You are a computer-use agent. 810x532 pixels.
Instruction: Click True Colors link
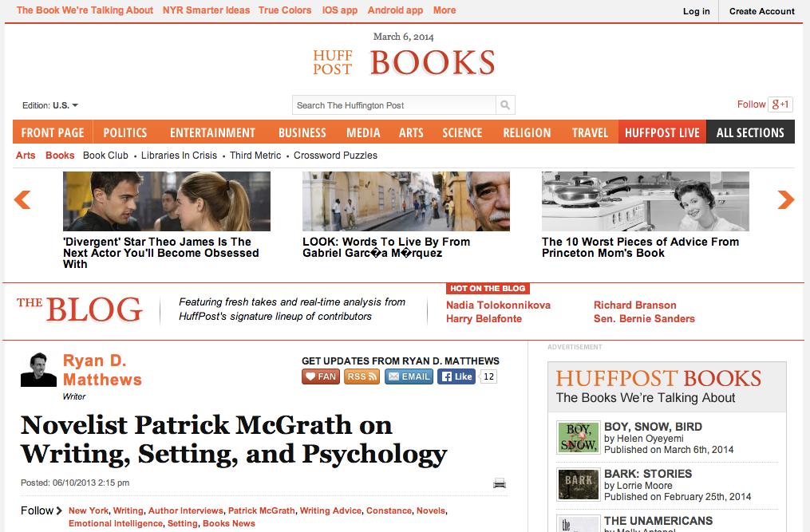coord(285,10)
